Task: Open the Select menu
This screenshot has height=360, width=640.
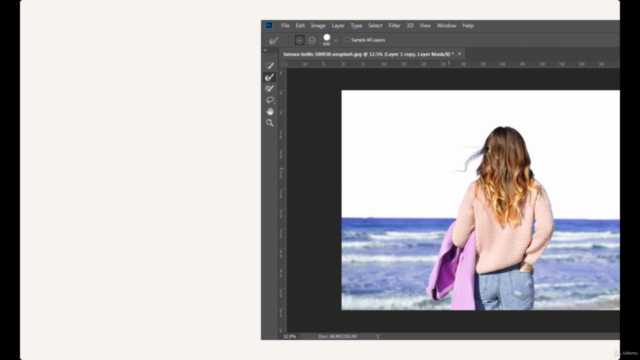Action: tap(375, 25)
